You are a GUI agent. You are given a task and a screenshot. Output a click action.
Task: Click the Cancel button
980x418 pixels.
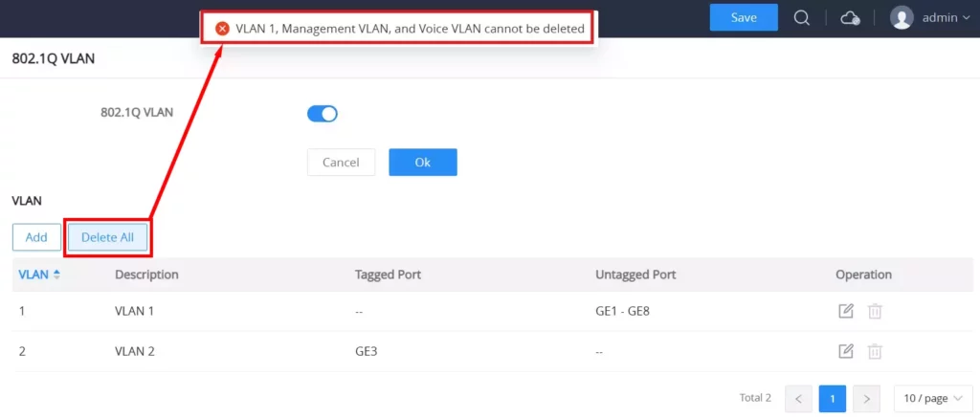[342, 163]
